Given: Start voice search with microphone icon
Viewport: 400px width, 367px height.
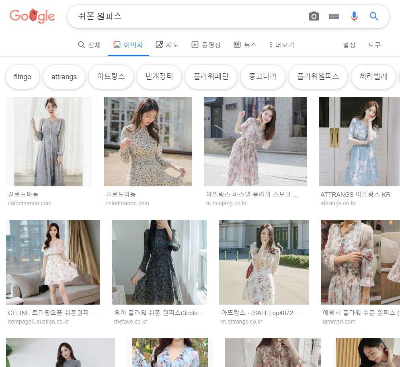Looking at the screenshot, I should pos(354,16).
